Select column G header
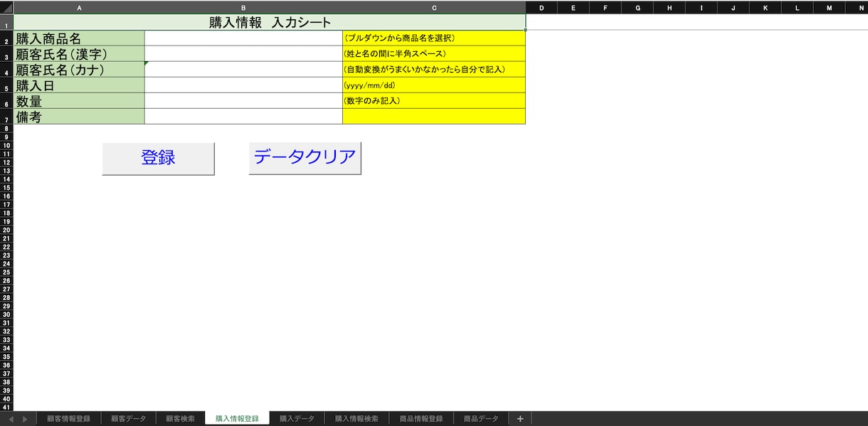 pyautogui.click(x=637, y=7)
